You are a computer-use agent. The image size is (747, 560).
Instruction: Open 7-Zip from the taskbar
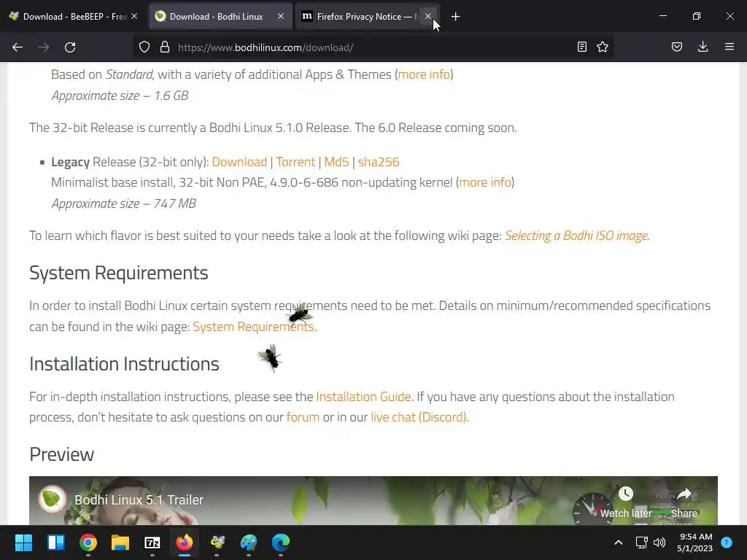[152, 542]
